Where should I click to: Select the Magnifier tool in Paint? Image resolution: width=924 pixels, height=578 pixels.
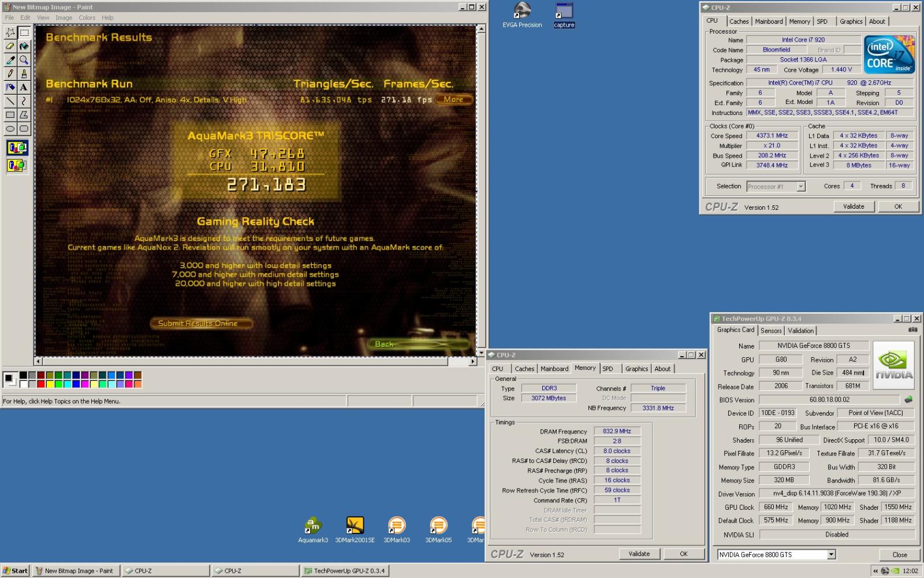pos(24,60)
